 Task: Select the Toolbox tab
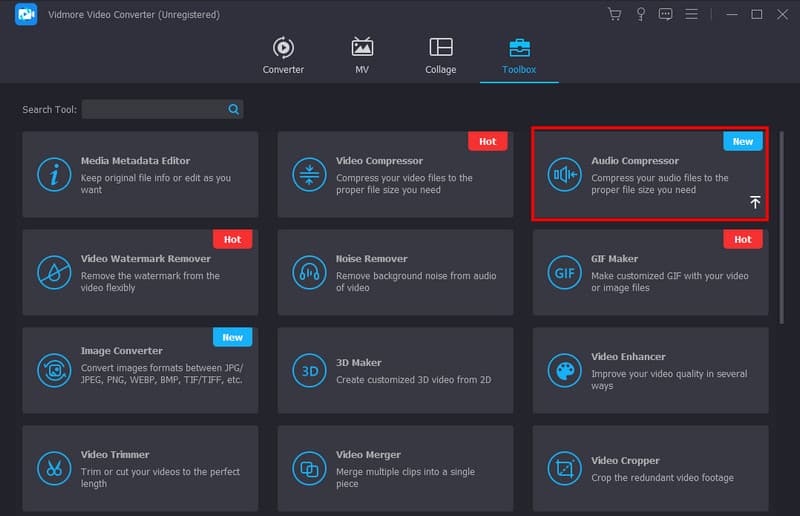pyautogui.click(x=519, y=56)
